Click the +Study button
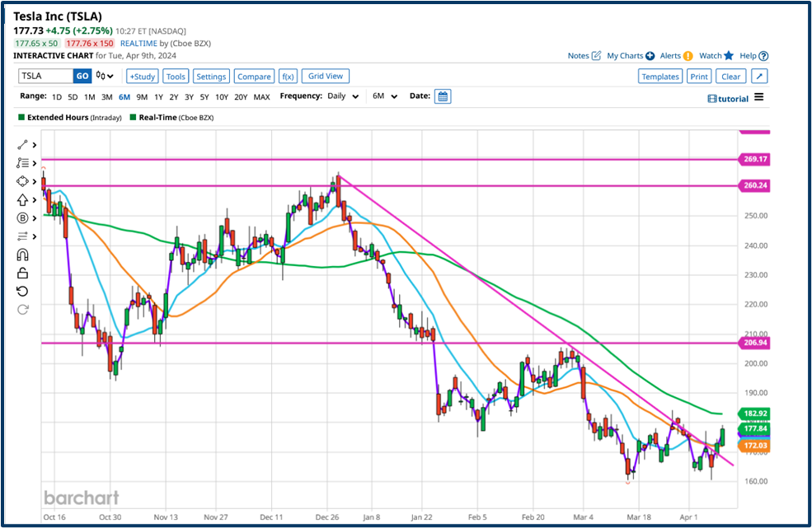The height and width of the screenshot is (528, 812). click(x=142, y=77)
